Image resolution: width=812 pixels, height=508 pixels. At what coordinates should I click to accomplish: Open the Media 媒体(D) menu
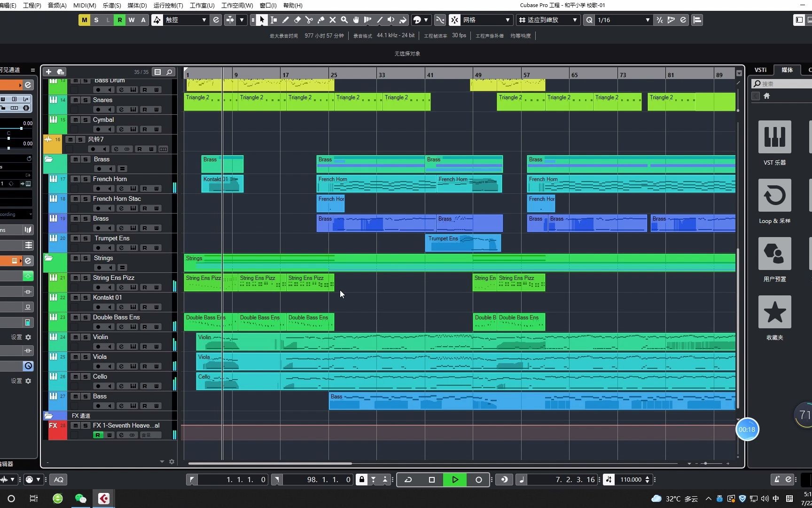[x=137, y=5]
